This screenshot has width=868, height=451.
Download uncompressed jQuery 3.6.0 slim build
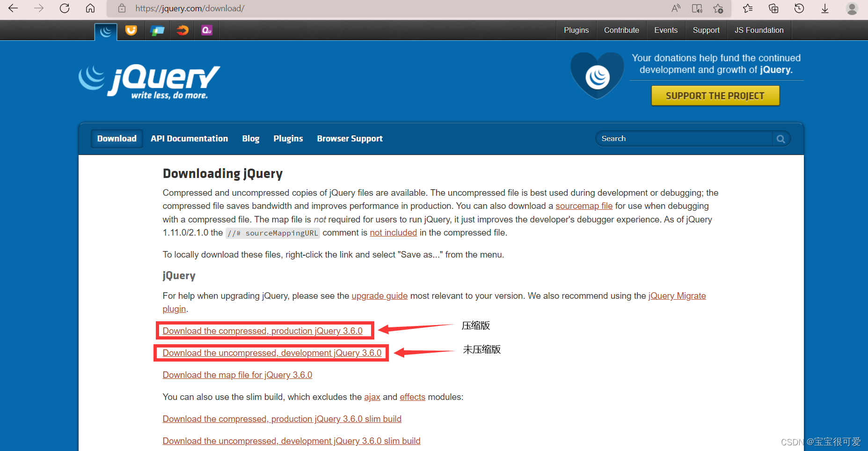pos(292,441)
